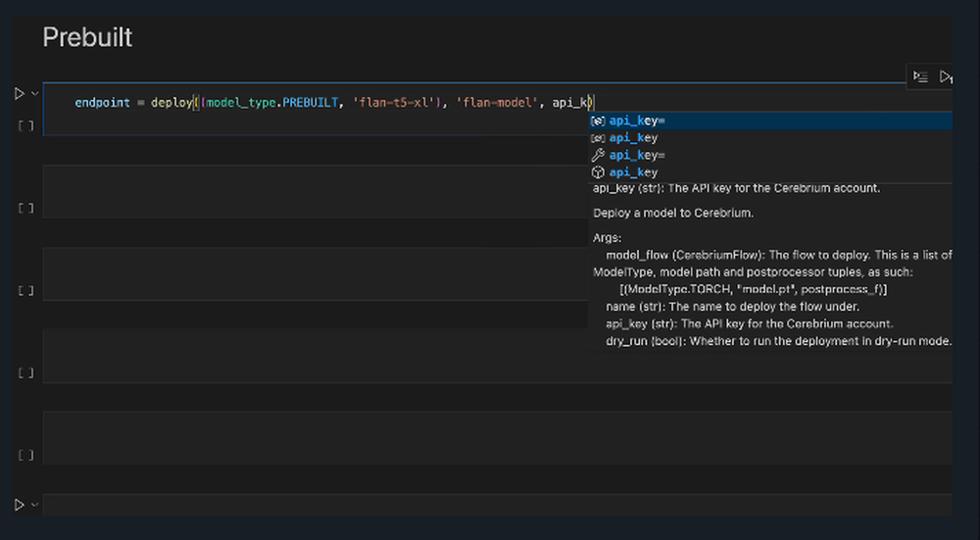The image size is (980, 540).
Task: Click the 'dry_run (bool)' argument description
Action: point(779,341)
